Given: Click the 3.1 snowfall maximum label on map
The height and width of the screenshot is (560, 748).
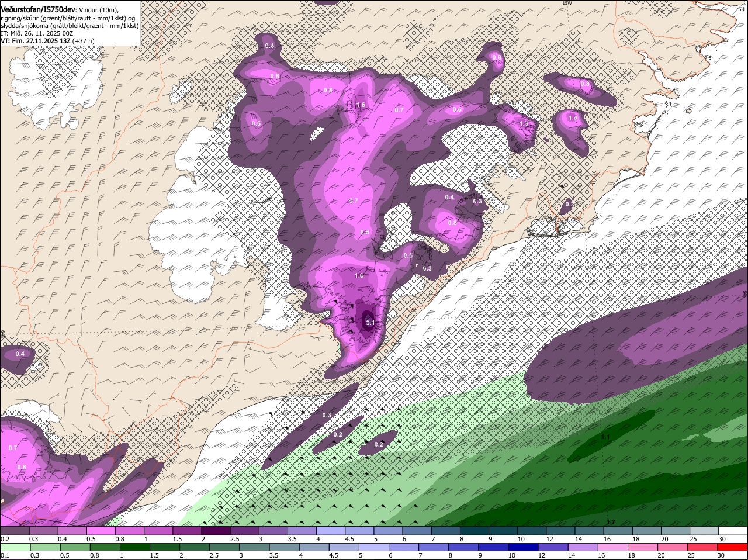Looking at the screenshot, I should click(370, 323).
